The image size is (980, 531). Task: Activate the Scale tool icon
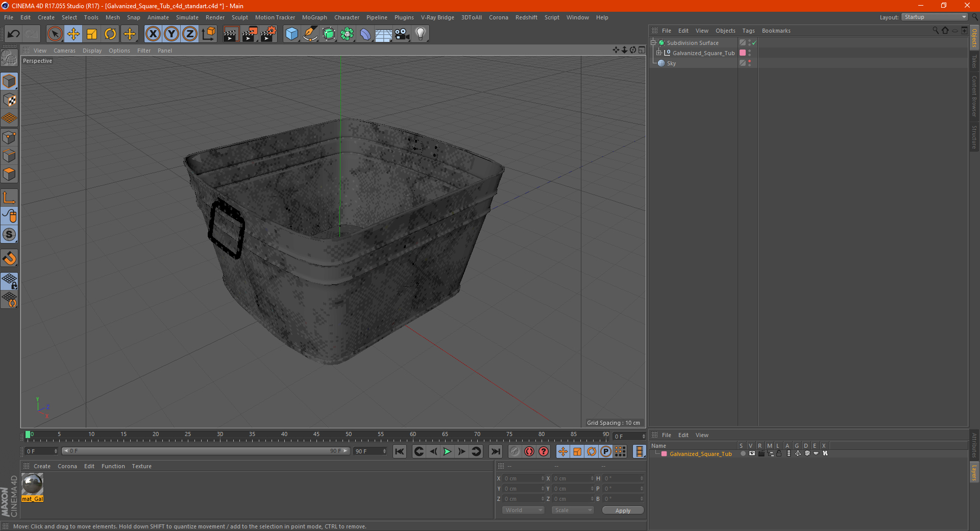[x=92, y=34]
